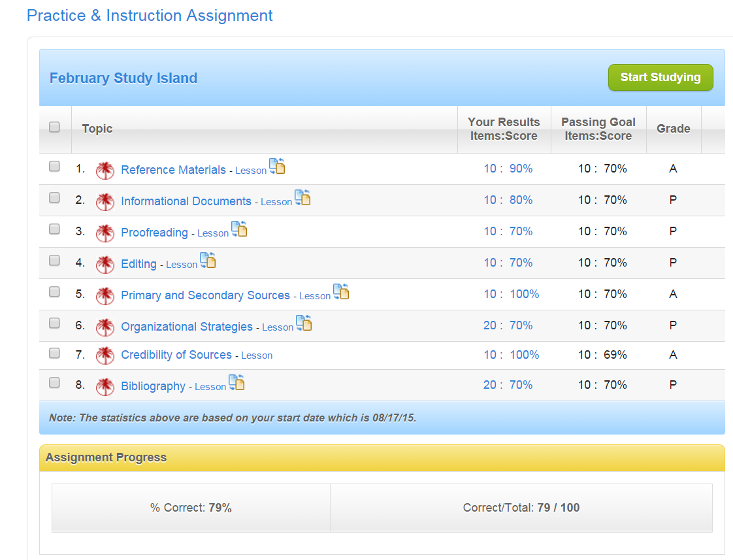
Task: Open the Informational Documents topic link
Action: [x=186, y=201]
